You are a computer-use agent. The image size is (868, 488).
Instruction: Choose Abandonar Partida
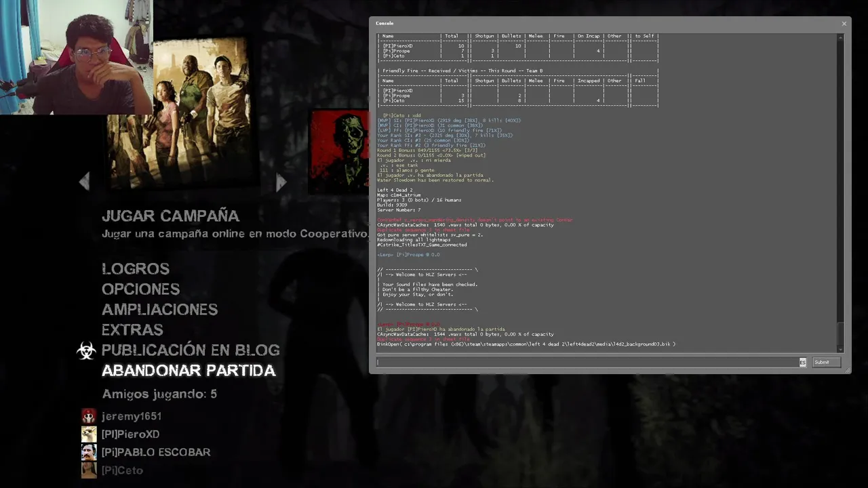click(x=189, y=371)
